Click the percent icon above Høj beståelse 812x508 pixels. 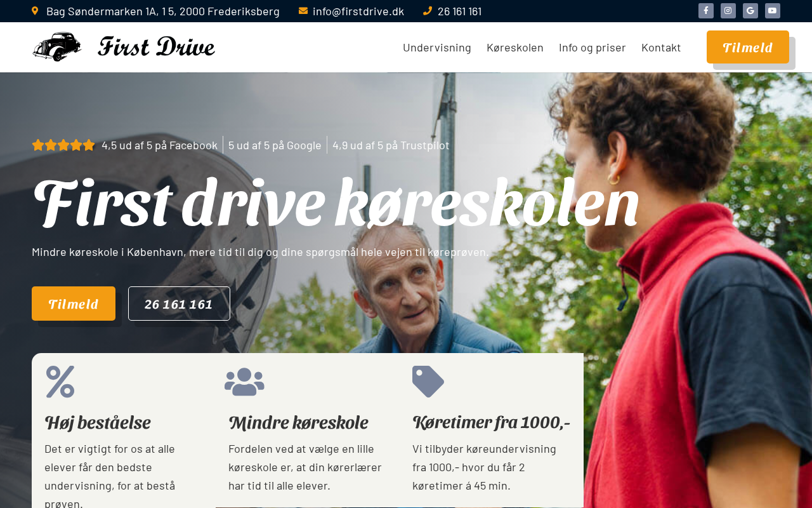pyautogui.click(x=60, y=382)
